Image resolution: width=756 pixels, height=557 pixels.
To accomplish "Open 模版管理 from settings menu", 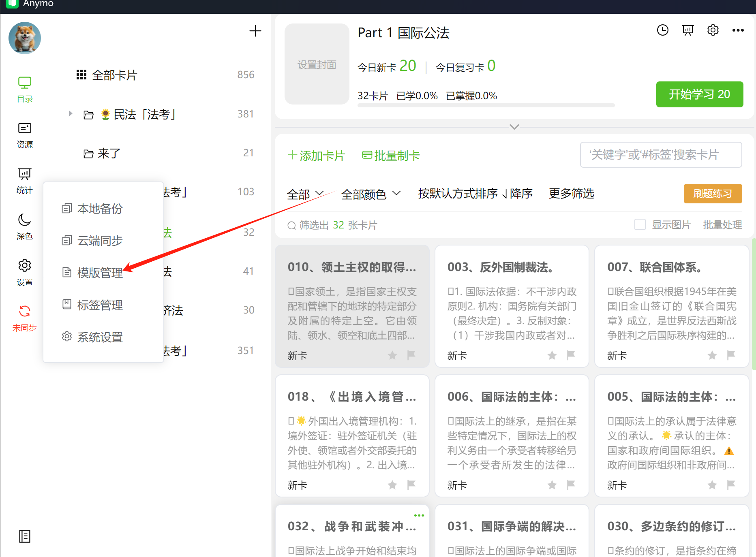I will click(x=92, y=273).
